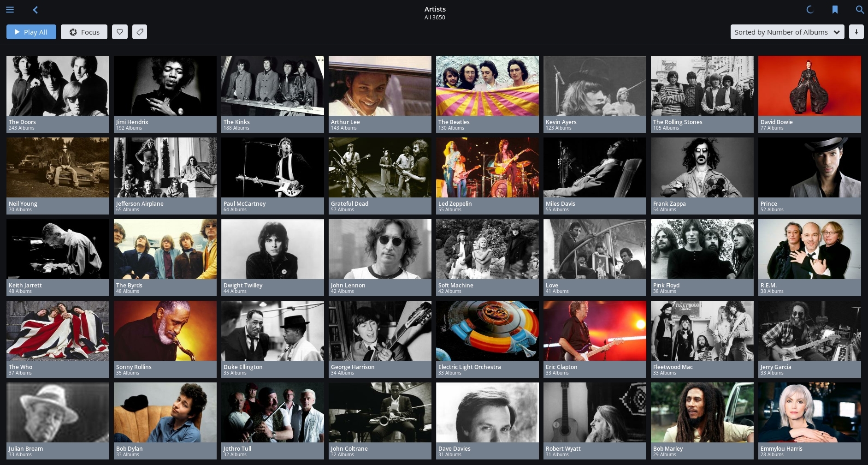Select Eric Clapton artist card
This screenshot has height=465, width=868.
pyautogui.click(x=595, y=339)
